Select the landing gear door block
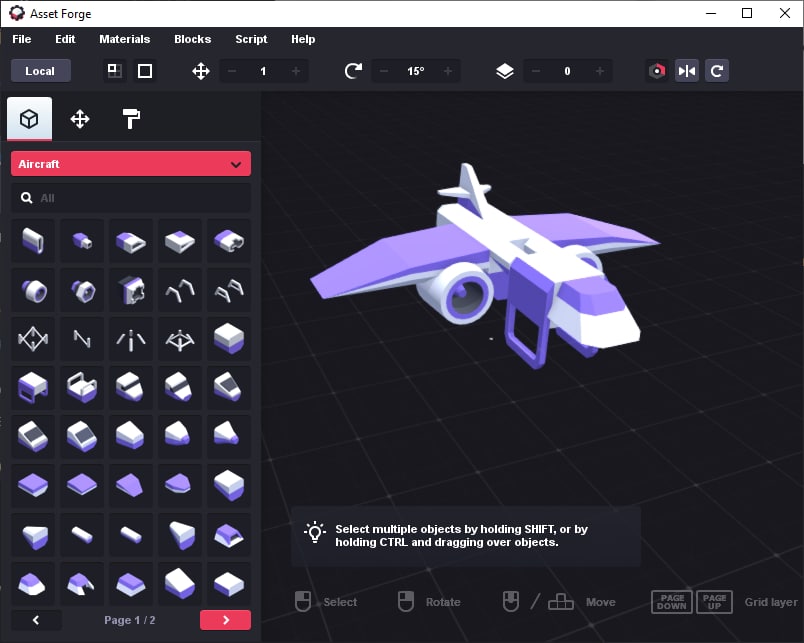 pos(33,388)
